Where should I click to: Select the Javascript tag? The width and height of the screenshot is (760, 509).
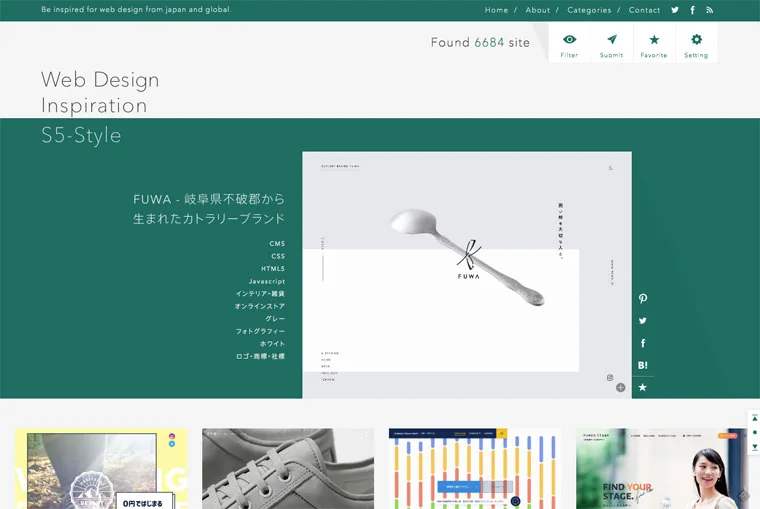(x=267, y=281)
